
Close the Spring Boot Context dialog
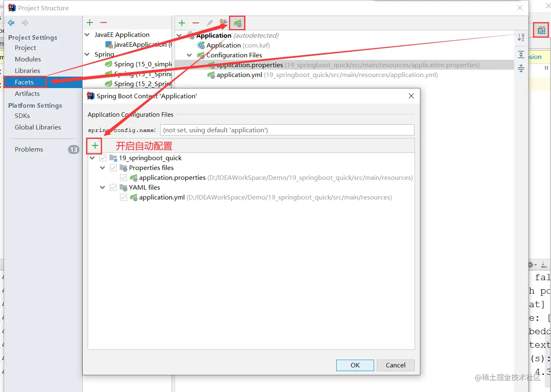tap(411, 96)
